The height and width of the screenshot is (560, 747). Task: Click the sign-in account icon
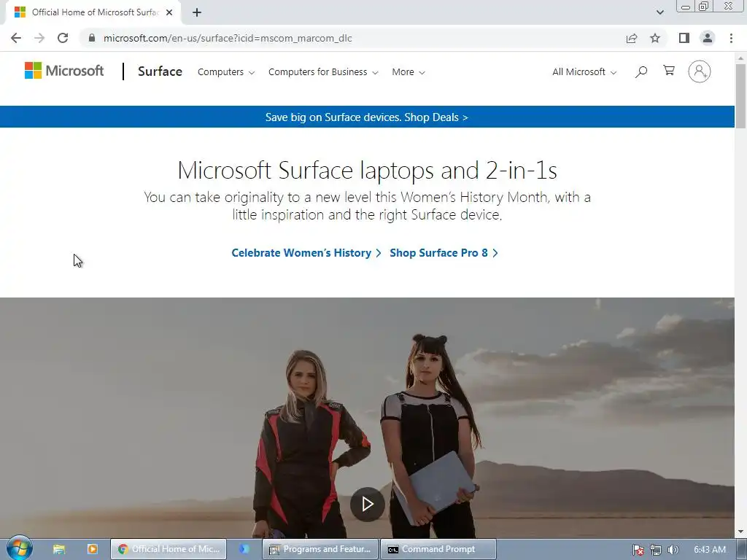tap(700, 71)
